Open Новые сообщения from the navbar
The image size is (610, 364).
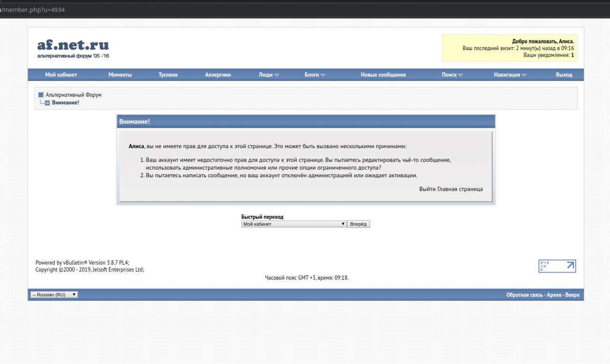383,75
